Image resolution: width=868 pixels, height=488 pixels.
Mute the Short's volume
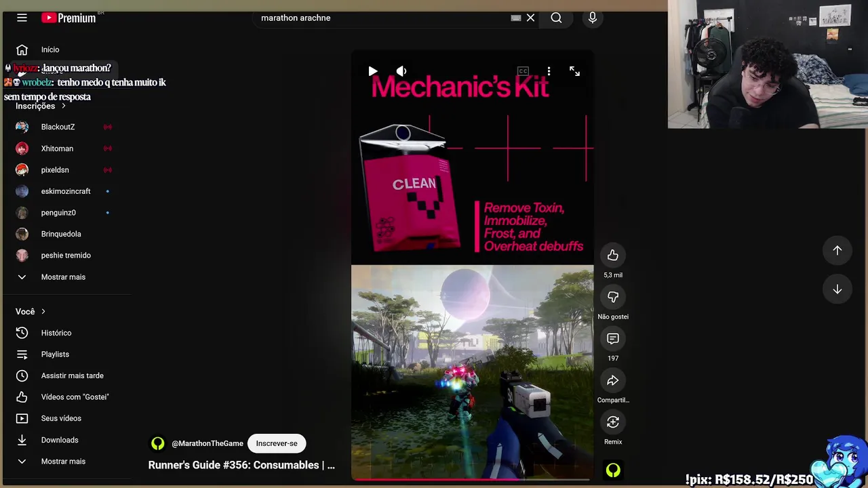click(401, 71)
